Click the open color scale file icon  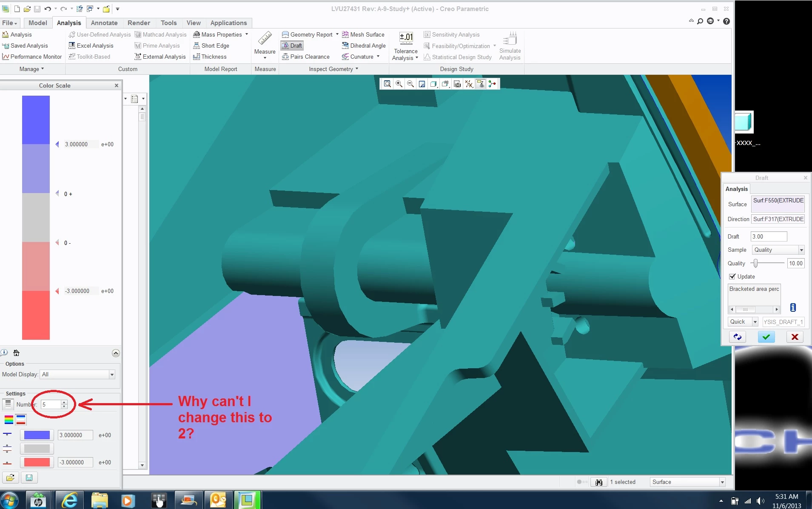(x=11, y=478)
